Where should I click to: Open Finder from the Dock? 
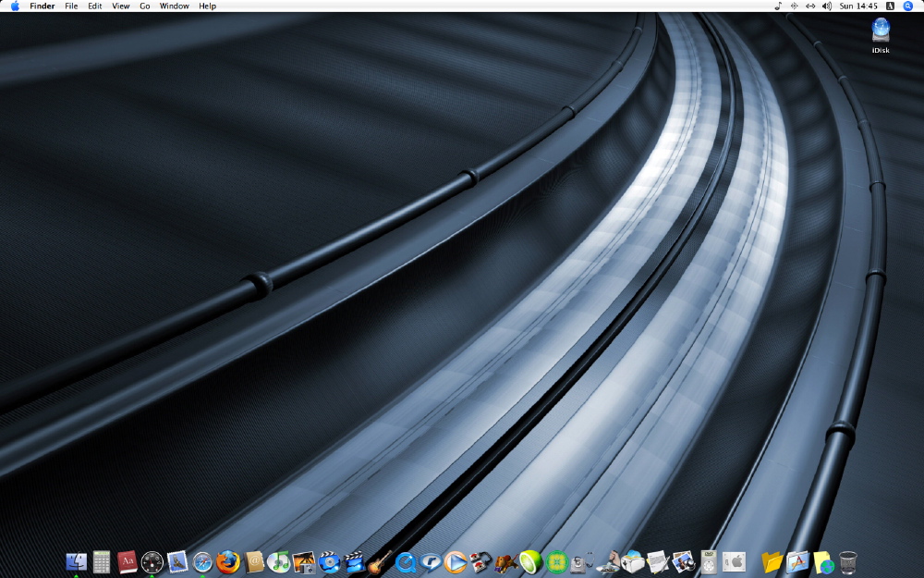pos(76,561)
